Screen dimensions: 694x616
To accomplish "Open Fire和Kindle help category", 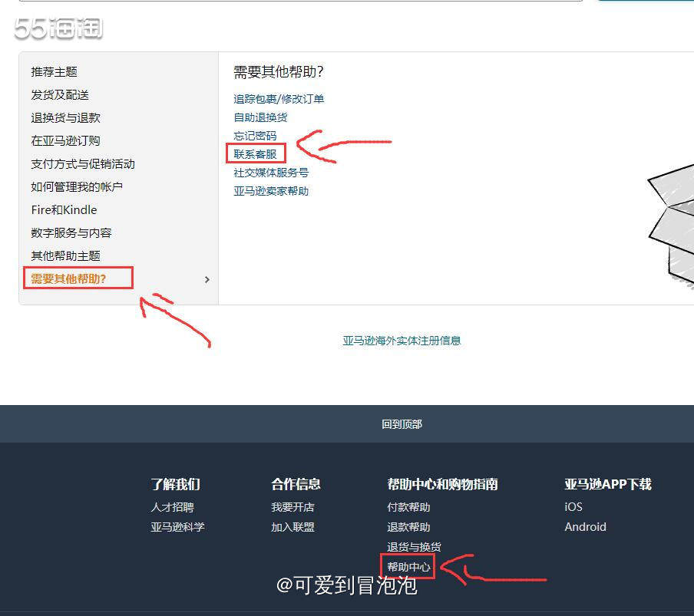I will click(64, 209).
